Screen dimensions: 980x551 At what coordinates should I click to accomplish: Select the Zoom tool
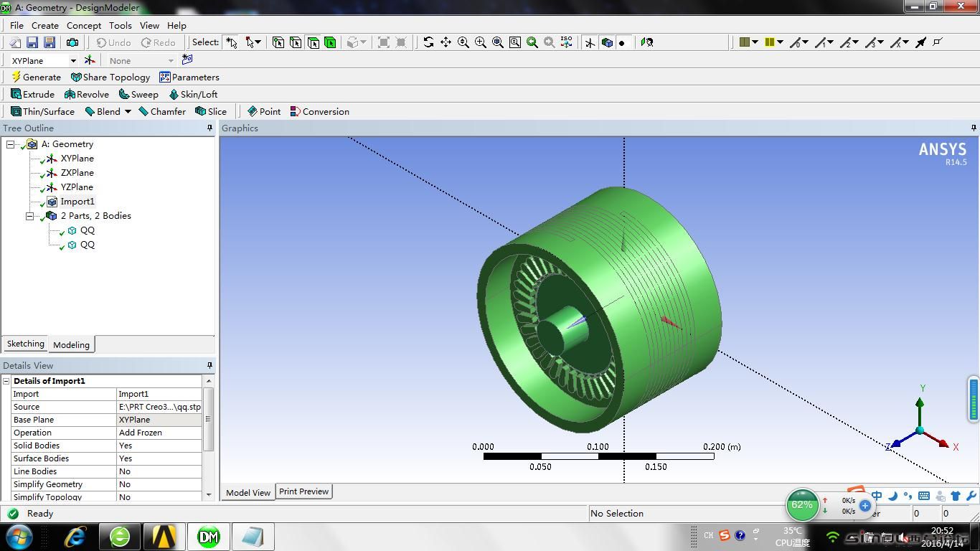coord(463,42)
